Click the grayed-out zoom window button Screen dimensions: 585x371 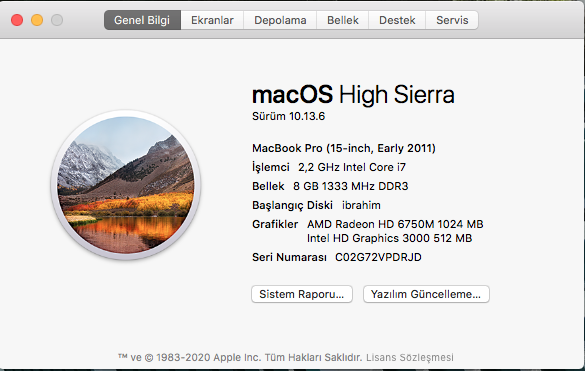pyautogui.click(x=57, y=20)
